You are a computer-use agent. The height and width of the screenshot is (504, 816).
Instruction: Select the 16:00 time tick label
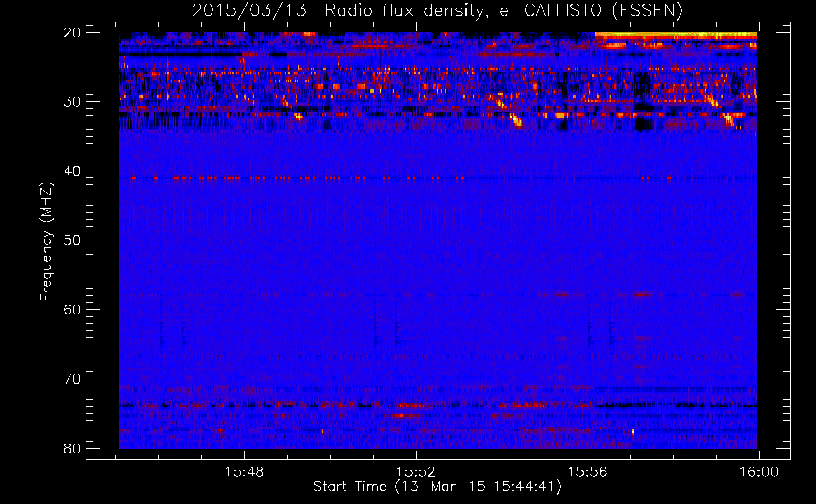click(759, 472)
